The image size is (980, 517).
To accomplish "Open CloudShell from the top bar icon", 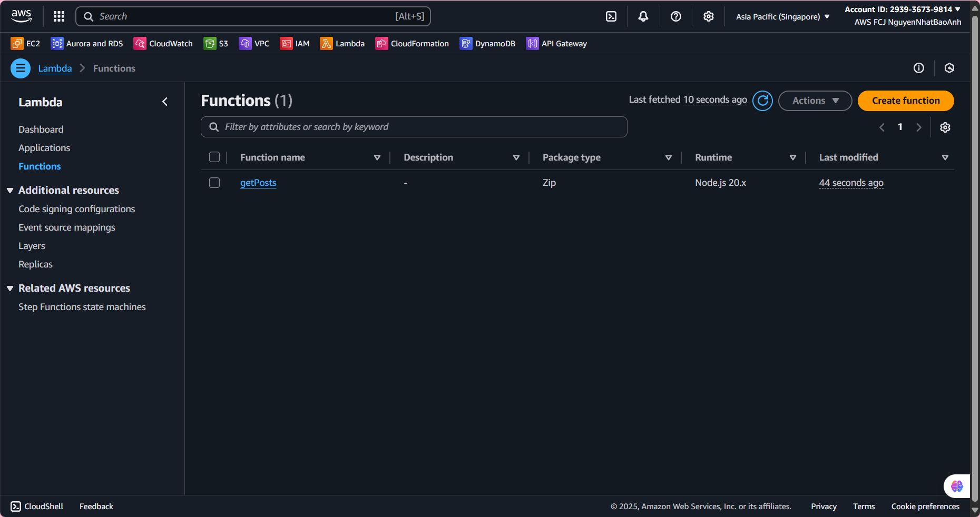I will (611, 16).
